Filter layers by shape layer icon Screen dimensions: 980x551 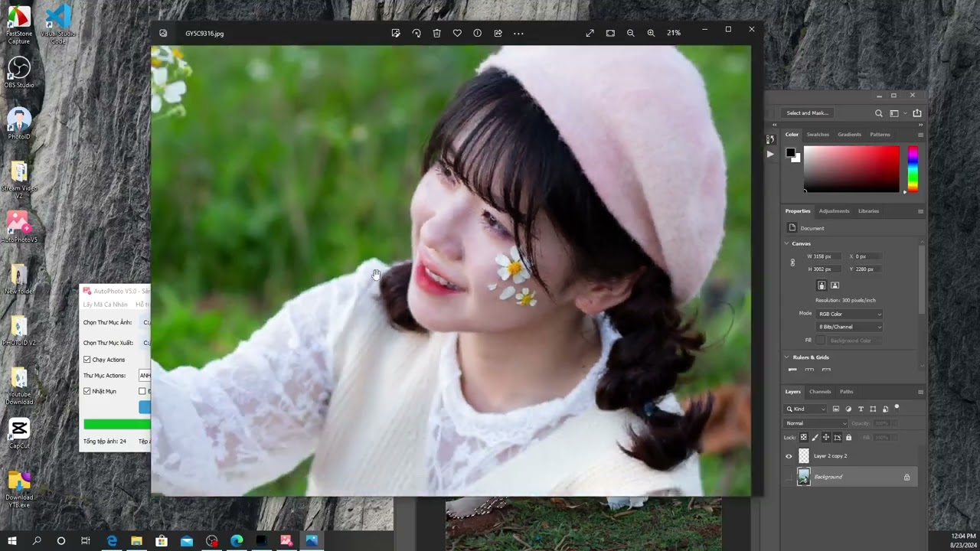pyautogui.click(x=873, y=409)
